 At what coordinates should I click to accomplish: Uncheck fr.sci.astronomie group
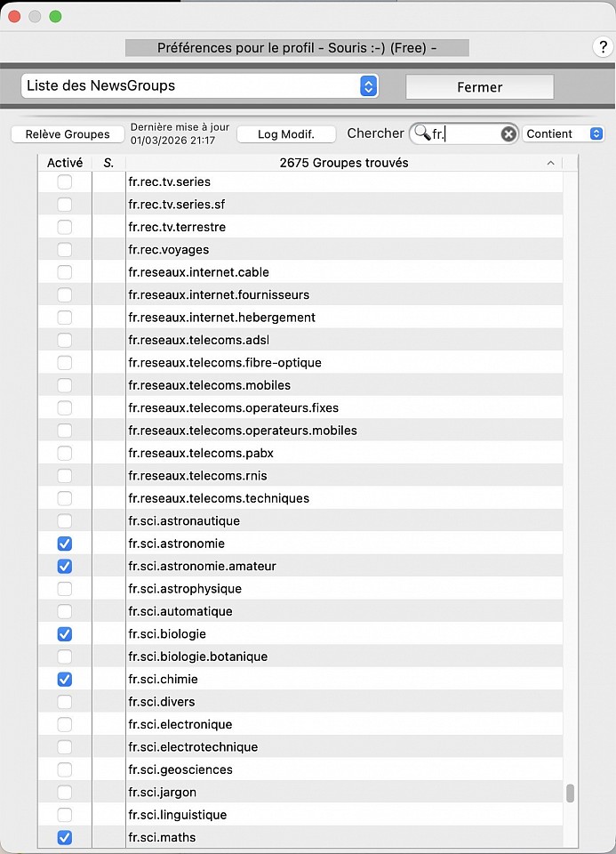(64, 544)
